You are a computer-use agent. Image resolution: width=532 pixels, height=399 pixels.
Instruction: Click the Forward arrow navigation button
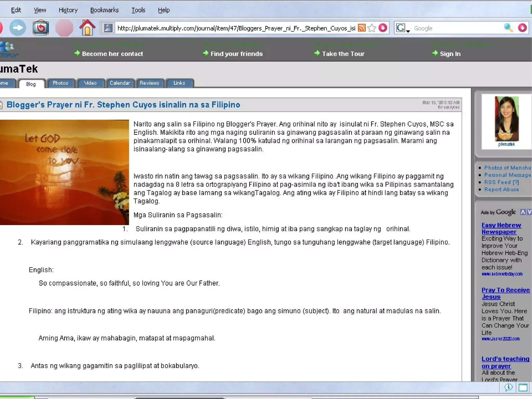pyautogui.click(x=18, y=28)
